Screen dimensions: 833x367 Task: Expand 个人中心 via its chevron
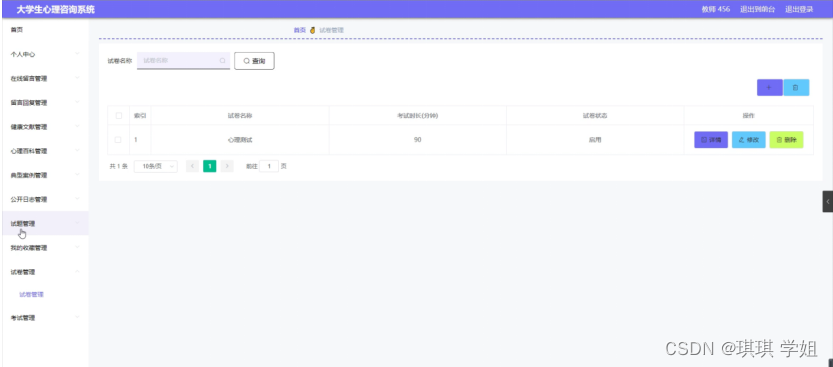[77, 54]
